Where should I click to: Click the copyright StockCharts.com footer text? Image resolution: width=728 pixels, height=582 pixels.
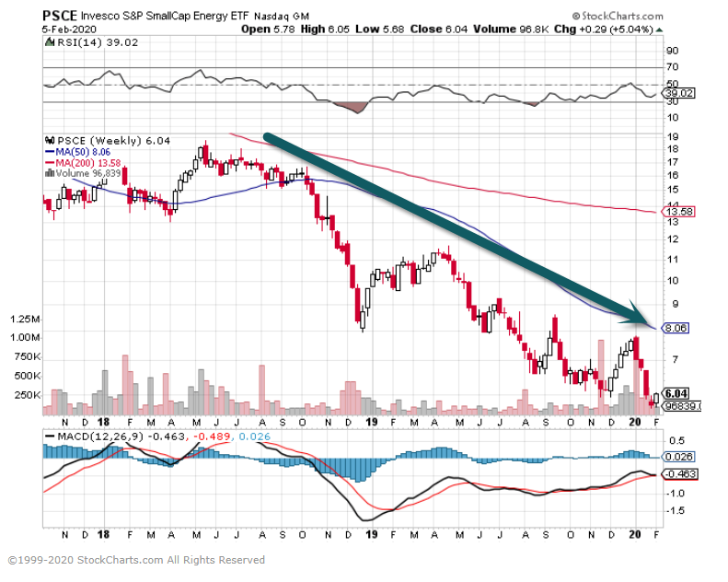tap(136, 560)
